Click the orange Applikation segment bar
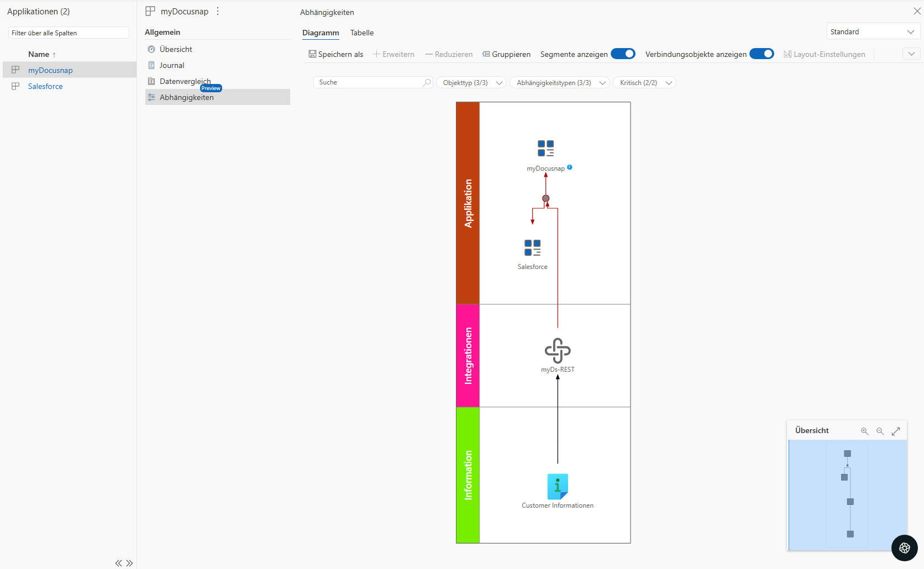 tap(468, 203)
